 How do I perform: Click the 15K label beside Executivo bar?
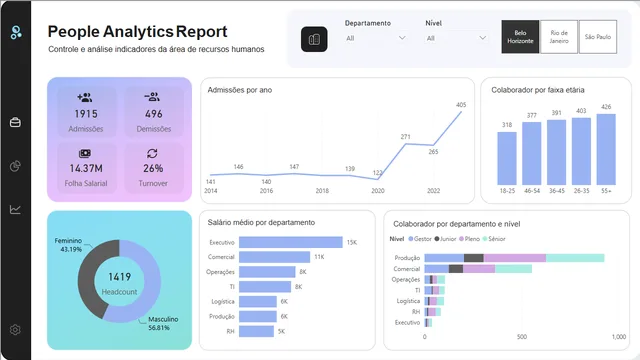[x=351, y=242]
